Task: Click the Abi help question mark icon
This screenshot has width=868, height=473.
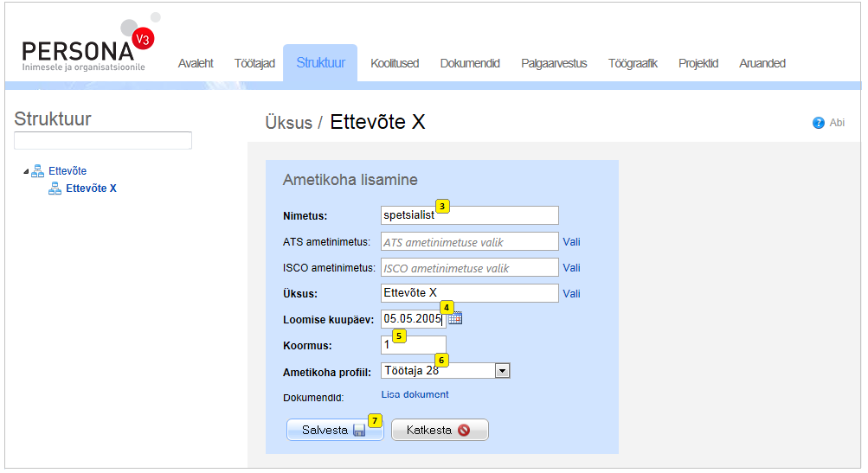Action: click(x=818, y=123)
